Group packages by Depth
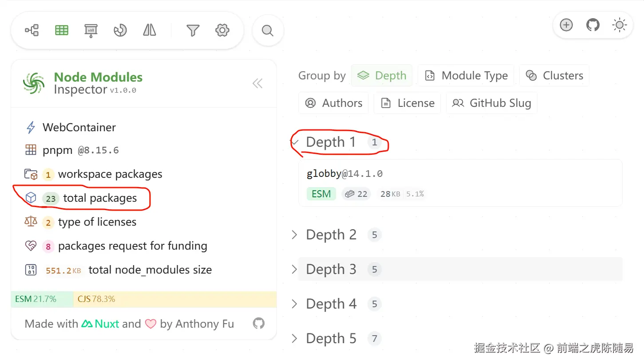The width and height of the screenshot is (644, 364). point(382,75)
